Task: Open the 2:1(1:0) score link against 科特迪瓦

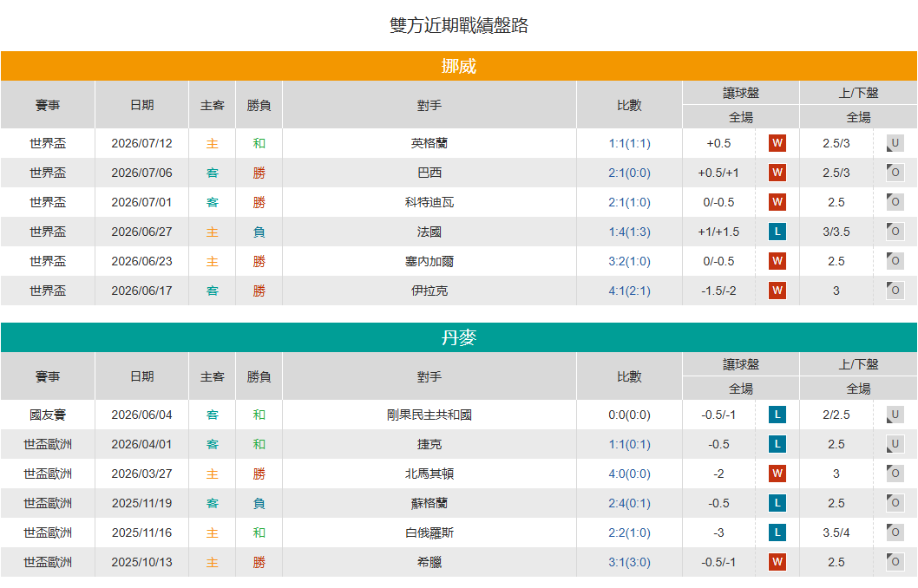Action: click(x=629, y=202)
